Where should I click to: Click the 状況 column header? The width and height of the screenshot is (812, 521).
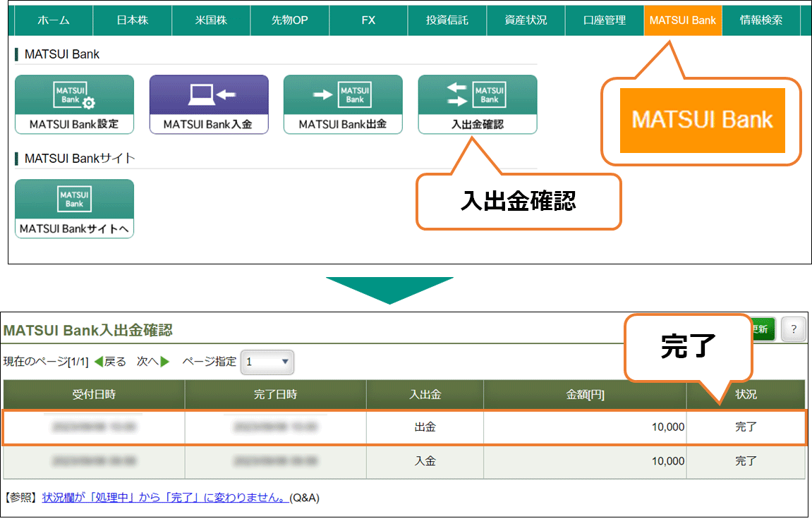(746, 395)
